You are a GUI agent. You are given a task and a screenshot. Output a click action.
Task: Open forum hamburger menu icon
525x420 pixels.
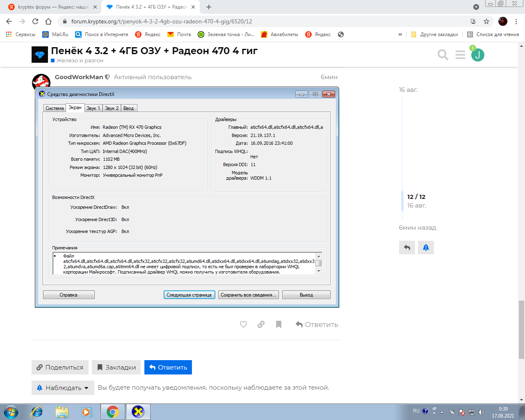[460, 55]
